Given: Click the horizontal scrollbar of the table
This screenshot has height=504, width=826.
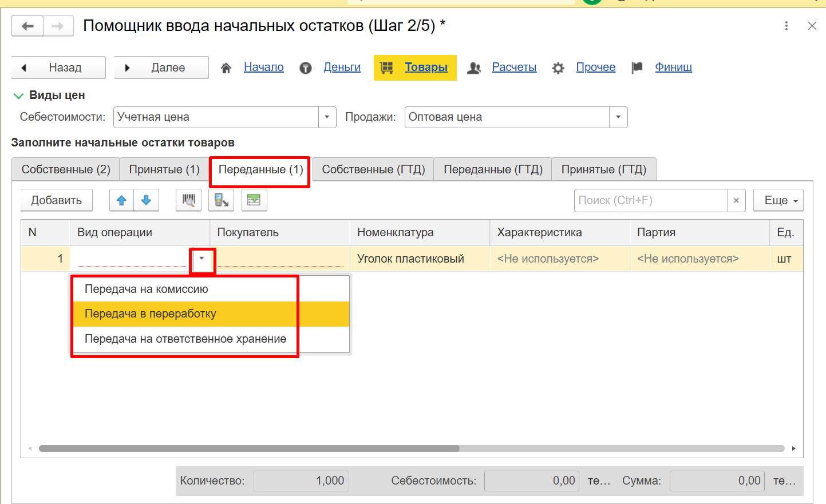Looking at the screenshot, I should 249,449.
